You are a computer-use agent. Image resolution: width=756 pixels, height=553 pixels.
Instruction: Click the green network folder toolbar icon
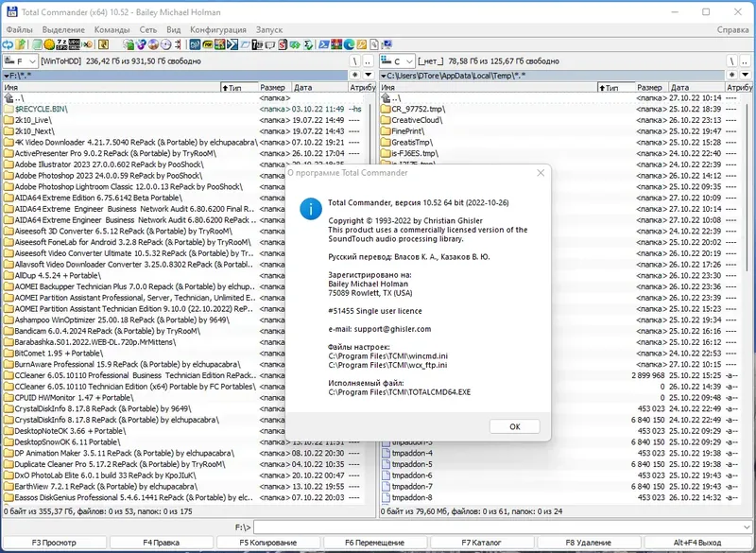pyautogui.click(x=129, y=44)
